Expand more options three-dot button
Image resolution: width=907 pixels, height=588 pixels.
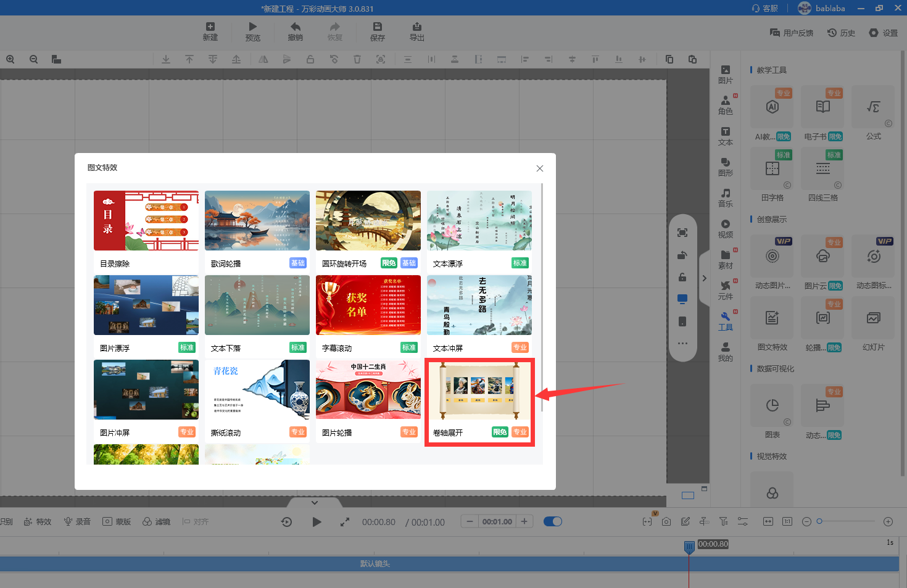tap(682, 344)
